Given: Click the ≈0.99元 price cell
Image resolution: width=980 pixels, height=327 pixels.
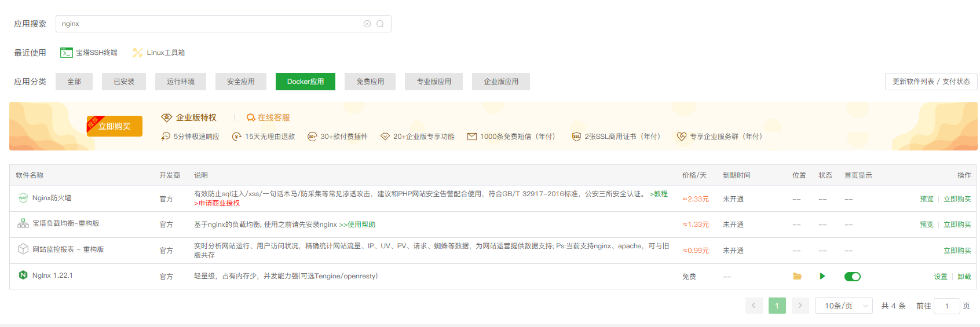Looking at the screenshot, I should 696,251.
